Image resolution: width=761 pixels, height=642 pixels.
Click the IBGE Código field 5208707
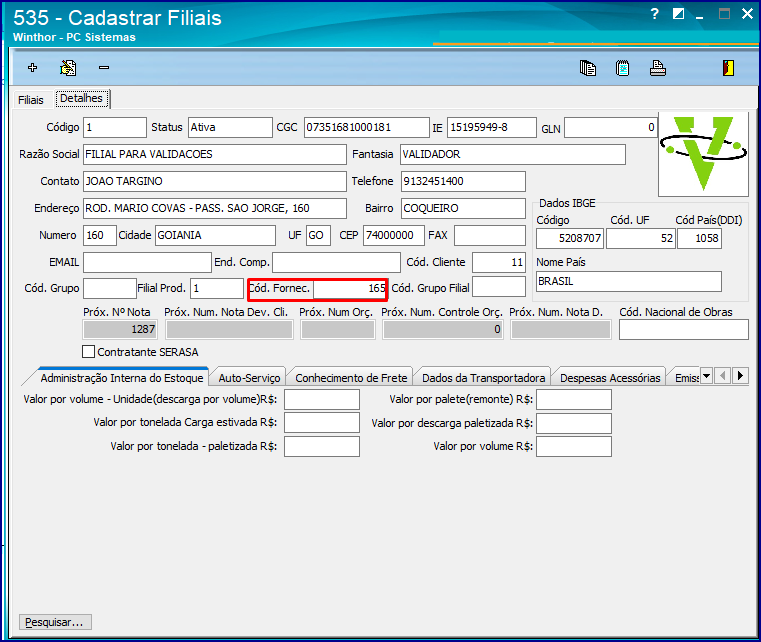(x=570, y=238)
